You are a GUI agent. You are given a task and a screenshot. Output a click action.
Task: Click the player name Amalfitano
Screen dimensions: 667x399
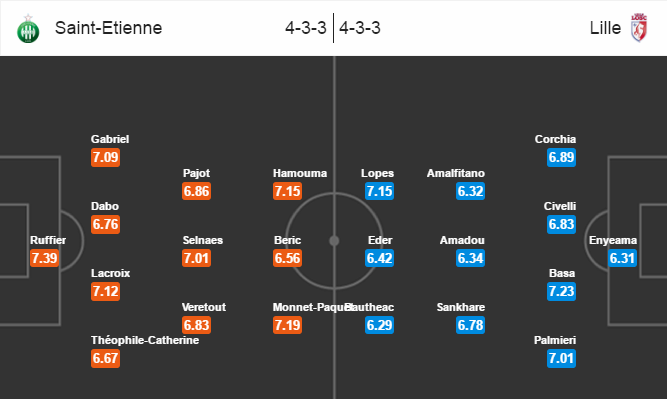(456, 173)
